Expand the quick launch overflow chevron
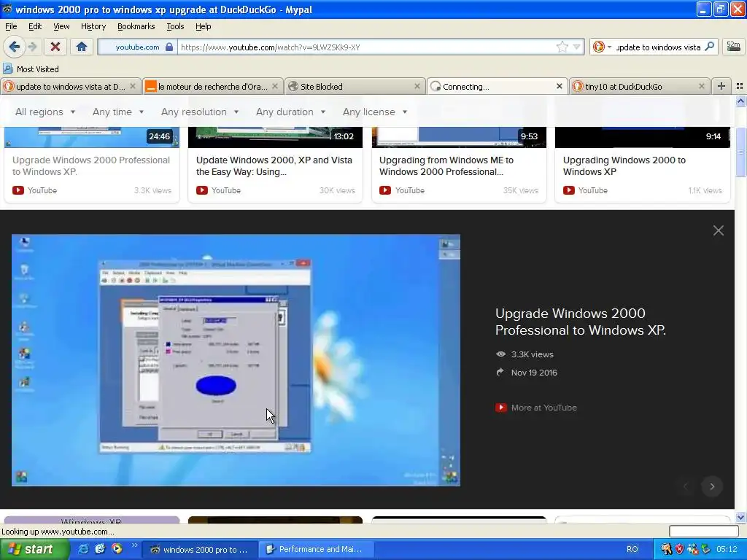The width and height of the screenshot is (747, 560). coord(134,545)
